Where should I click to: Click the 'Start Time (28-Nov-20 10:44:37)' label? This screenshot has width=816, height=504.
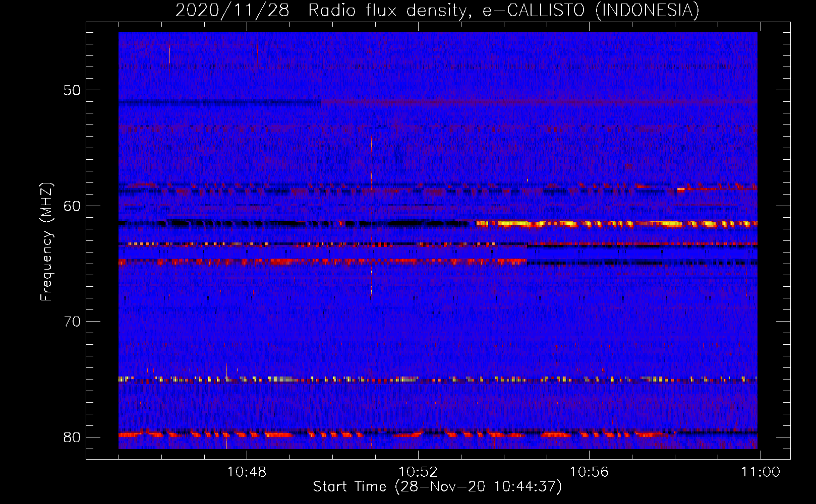coord(437,487)
